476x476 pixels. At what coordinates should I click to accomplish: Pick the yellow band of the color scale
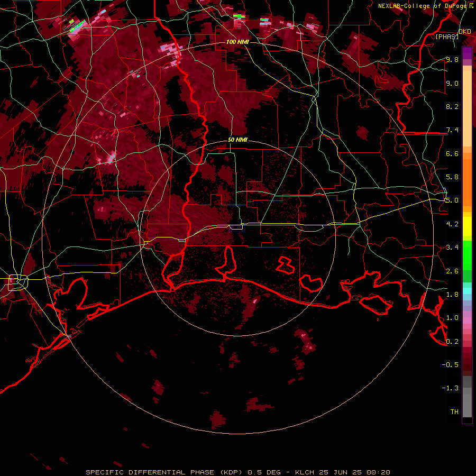point(467,226)
